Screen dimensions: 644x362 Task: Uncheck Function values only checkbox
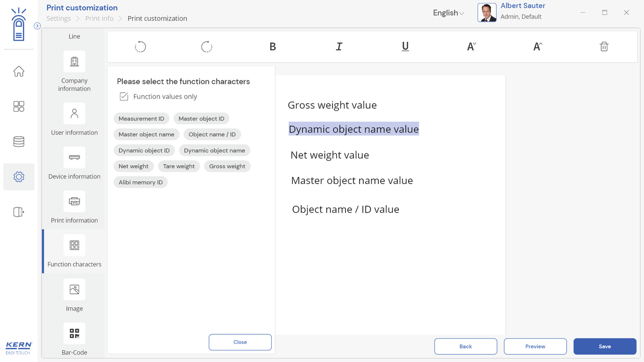124,97
